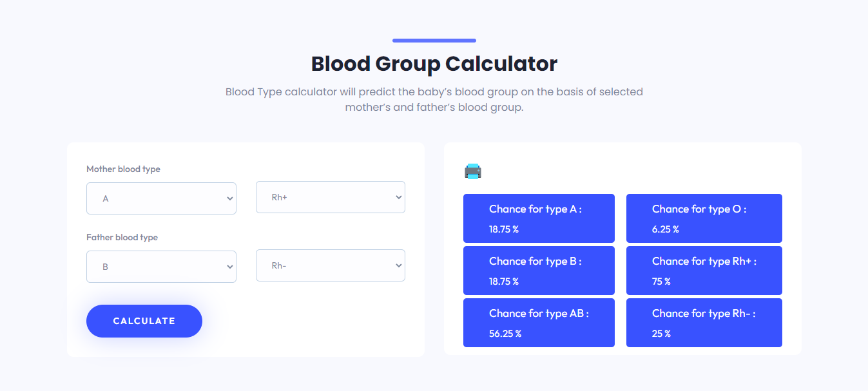Open the mother Rh+ factor dropdown
868x391 pixels.
pos(331,197)
